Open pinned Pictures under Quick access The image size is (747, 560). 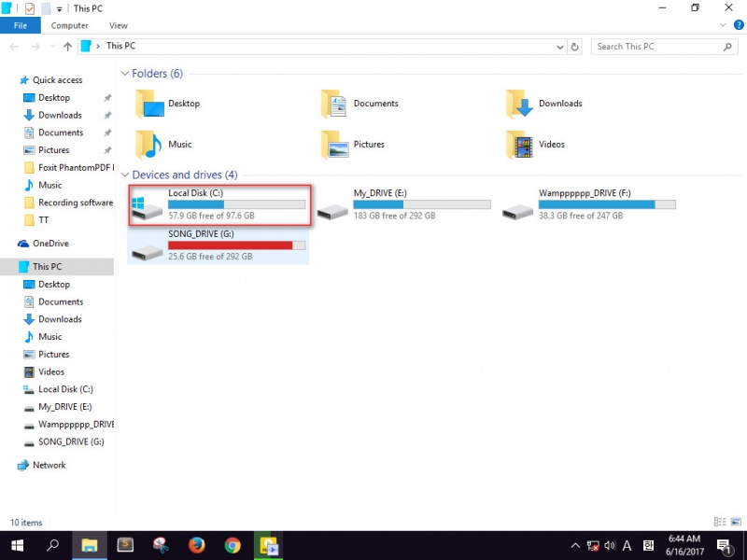pos(54,150)
